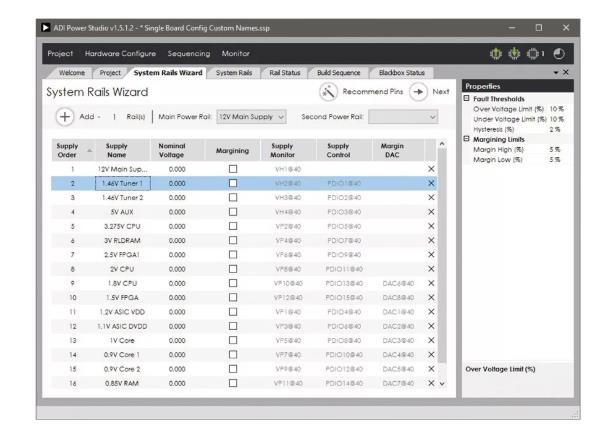Click the rails table vertical scrollbar
Viewport: 596px width, 430px height.
pyautogui.click(x=442, y=255)
